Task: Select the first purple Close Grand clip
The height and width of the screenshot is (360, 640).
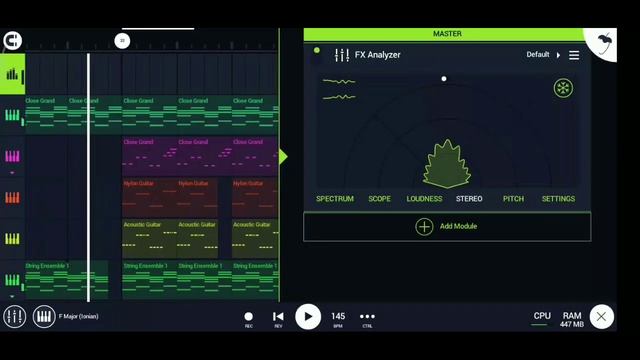Action: (x=149, y=156)
